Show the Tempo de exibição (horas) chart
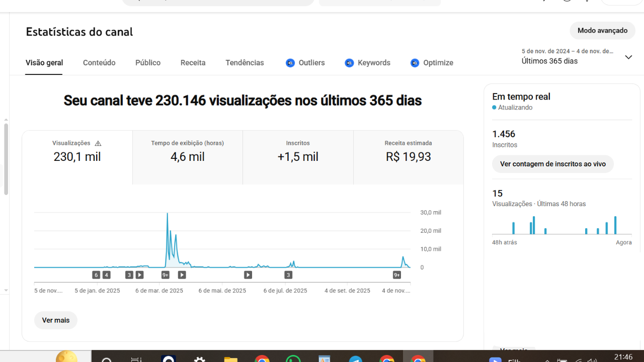 (x=188, y=157)
